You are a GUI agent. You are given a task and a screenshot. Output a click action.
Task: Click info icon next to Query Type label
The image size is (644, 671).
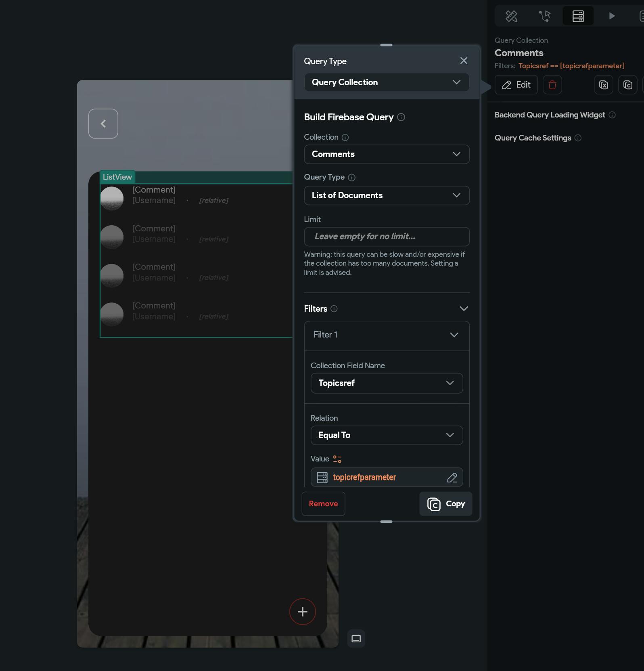(351, 177)
